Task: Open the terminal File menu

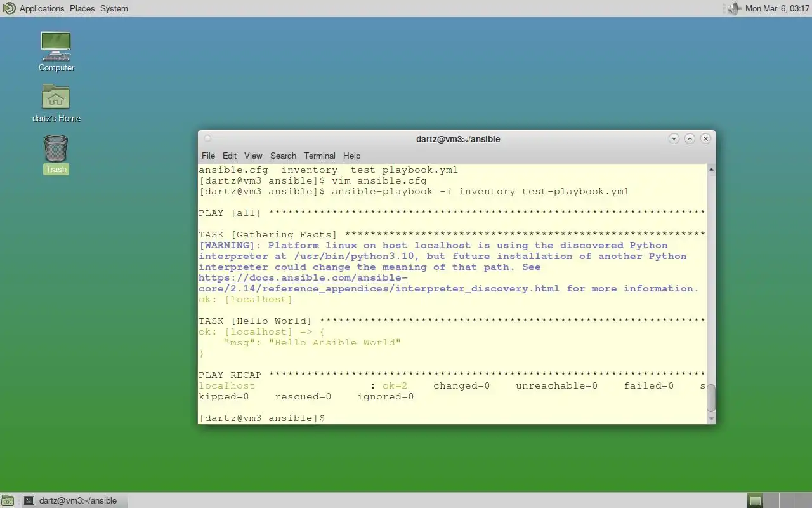Action: 208,156
